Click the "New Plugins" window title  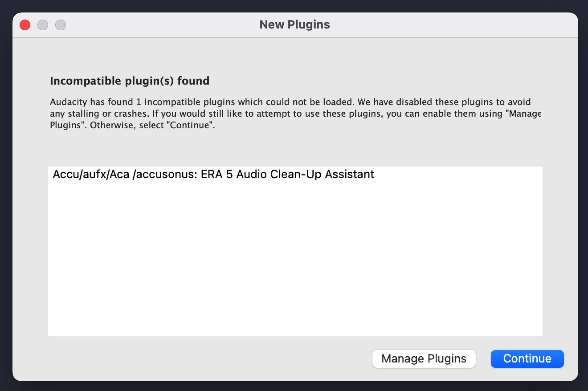pyautogui.click(x=294, y=24)
